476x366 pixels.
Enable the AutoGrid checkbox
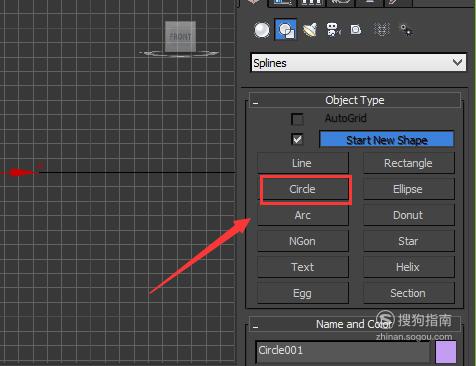[297, 119]
